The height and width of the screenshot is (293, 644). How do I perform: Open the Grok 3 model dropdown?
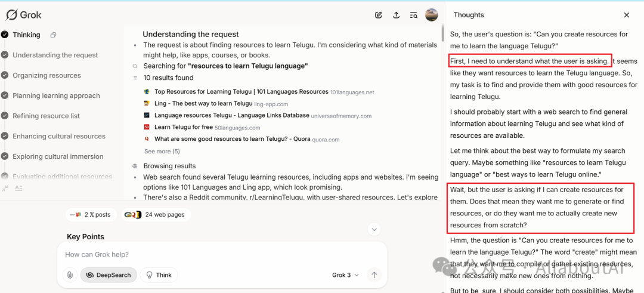(x=346, y=275)
